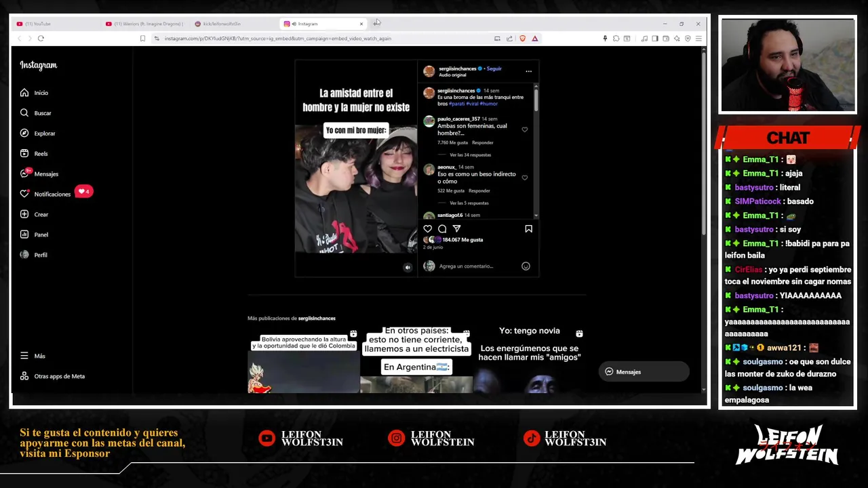Click the main page vertical scrollbar
The image size is (868, 488).
(703, 142)
